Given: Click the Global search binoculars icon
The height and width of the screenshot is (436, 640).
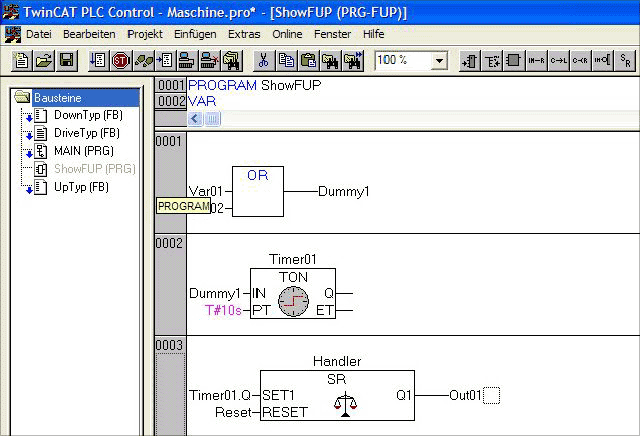Looking at the screenshot, I should point(232,61).
